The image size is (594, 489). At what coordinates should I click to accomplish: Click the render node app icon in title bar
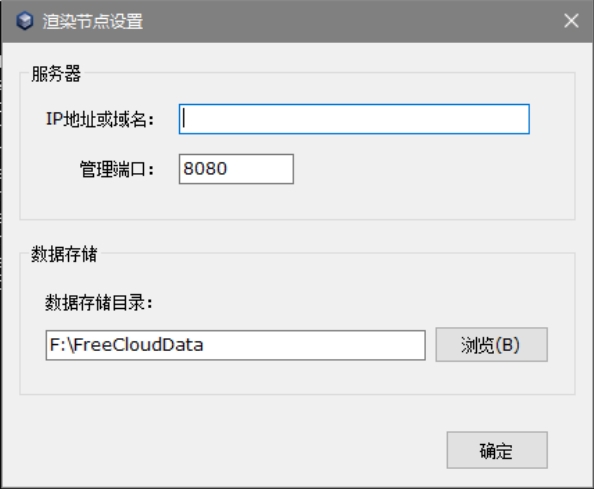pos(25,20)
